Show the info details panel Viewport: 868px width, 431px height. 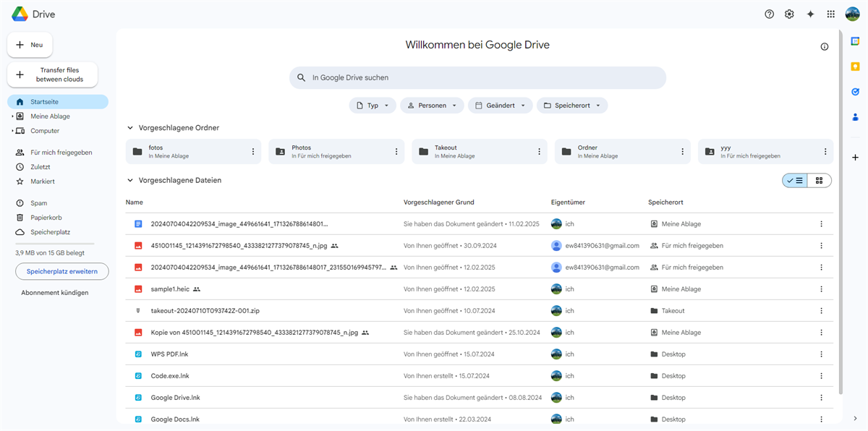(825, 47)
